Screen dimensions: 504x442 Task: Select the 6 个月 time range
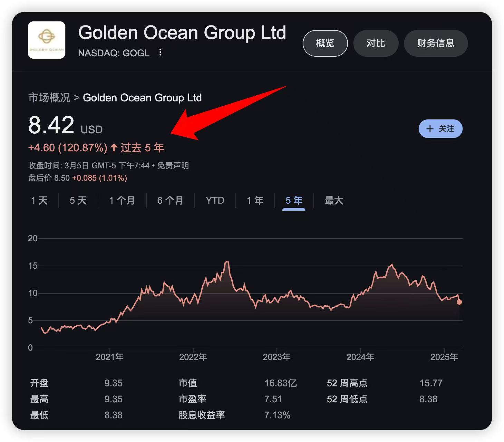(x=170, y=200)
